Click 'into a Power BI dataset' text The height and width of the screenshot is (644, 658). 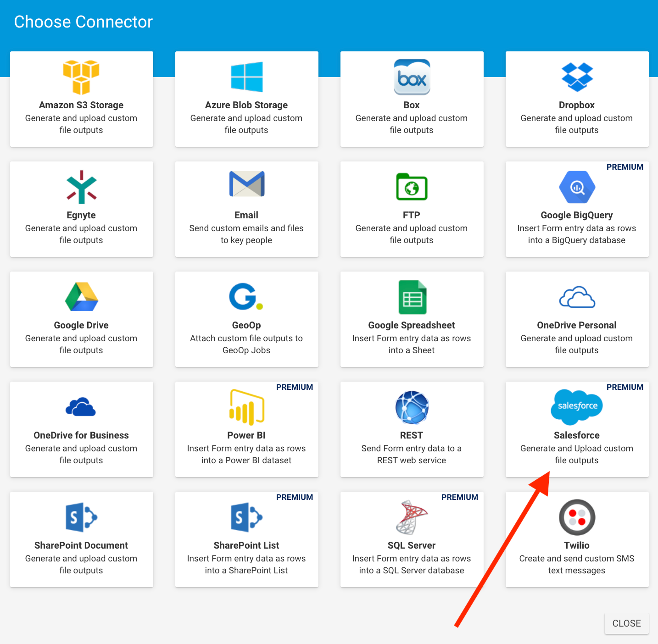(246, 460)
